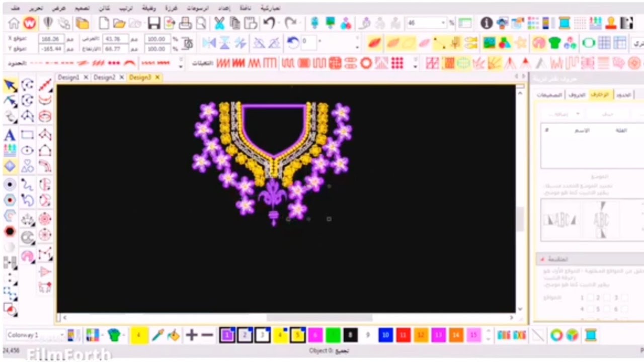Click the Home icon in the toolbar
644x362 pixels.
(x=14, y=23)
